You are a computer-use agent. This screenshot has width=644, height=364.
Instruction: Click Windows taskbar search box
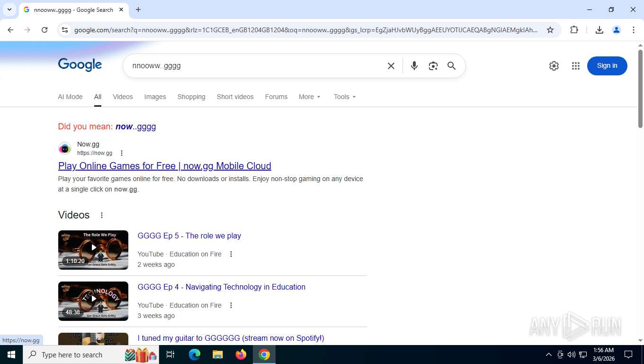[91, 355]
